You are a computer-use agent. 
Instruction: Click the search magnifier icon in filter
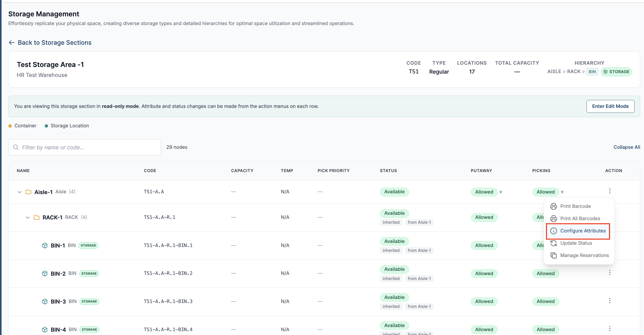(x=16, y=147)
